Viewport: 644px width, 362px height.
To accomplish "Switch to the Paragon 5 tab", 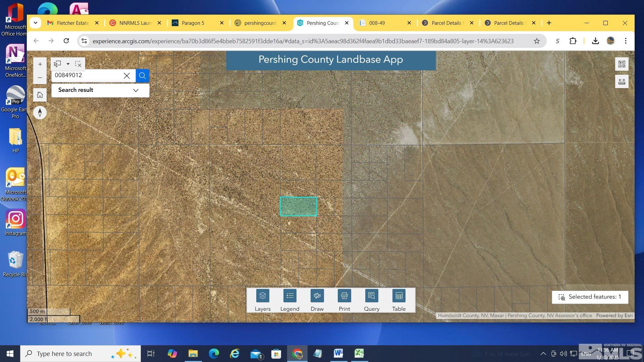I will (193, 23).
